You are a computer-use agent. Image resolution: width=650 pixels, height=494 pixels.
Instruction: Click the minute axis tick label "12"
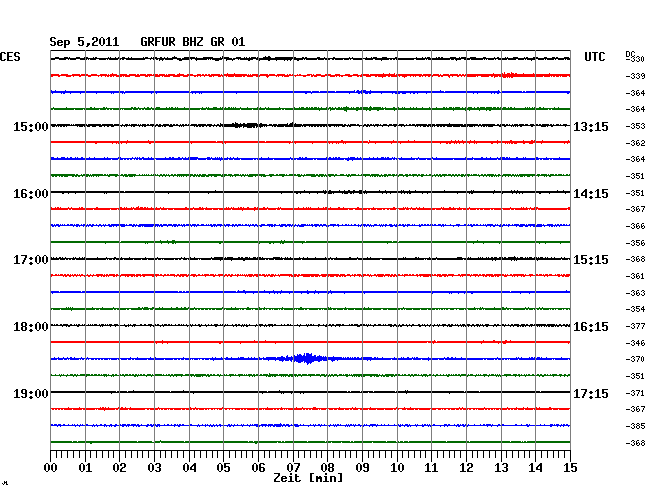pos(466,467)
